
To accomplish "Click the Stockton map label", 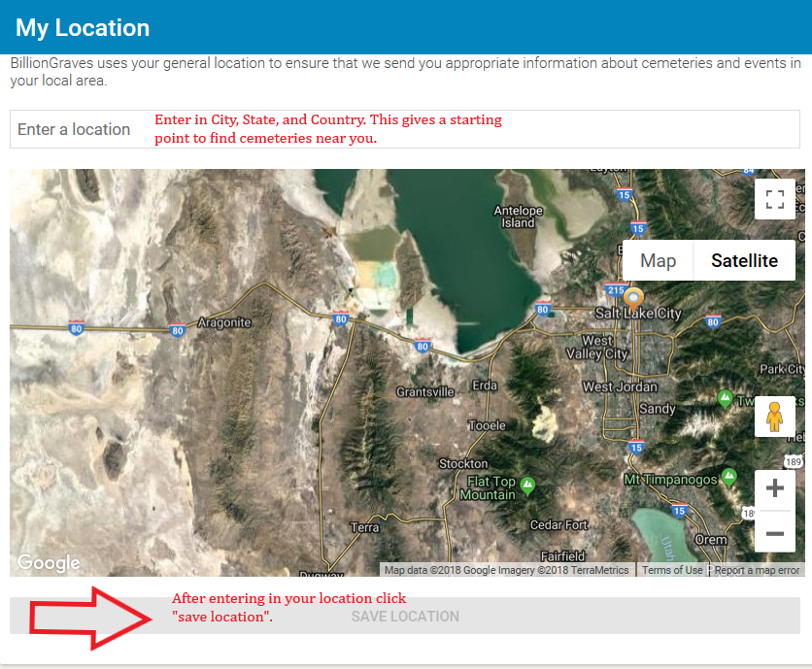I will click(x=463, y=463).
